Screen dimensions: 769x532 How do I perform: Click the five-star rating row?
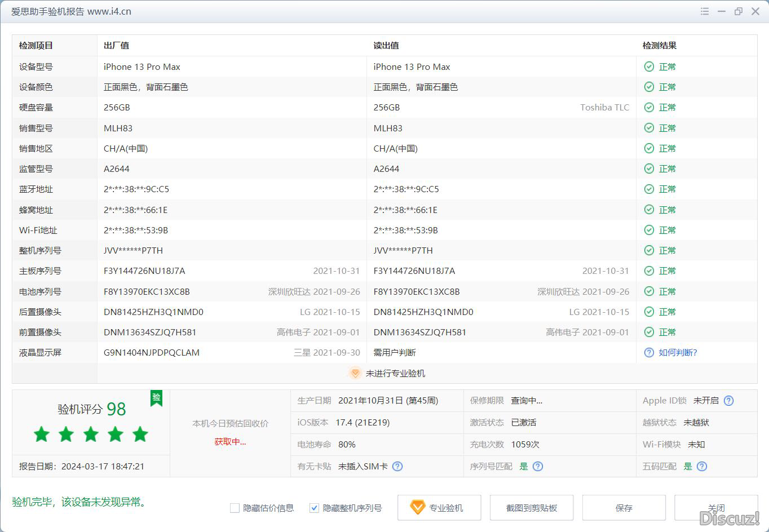coord(91,435)
